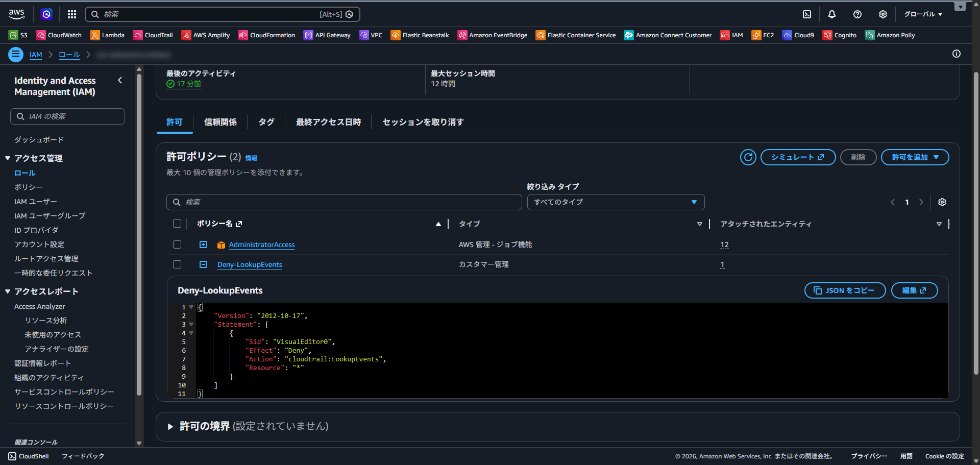Click the シミュレート button

pos(798,157)
